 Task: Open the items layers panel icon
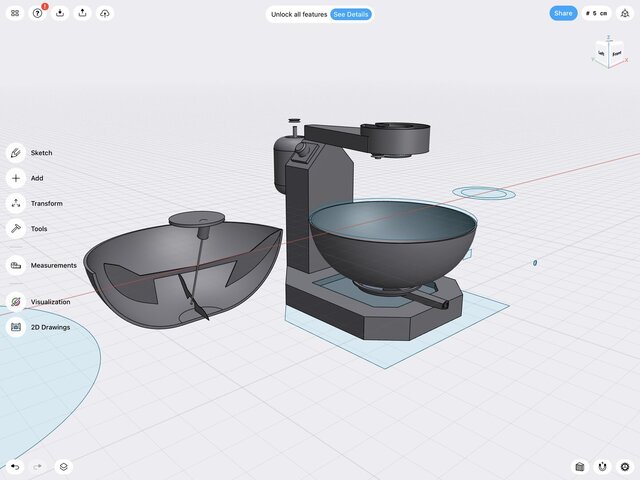[64, 466]
